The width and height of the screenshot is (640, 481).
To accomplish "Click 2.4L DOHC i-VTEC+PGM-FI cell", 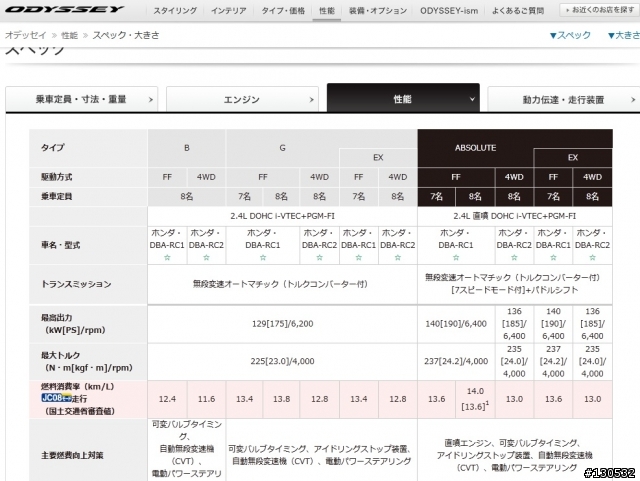I will click(x=282, y=216).
